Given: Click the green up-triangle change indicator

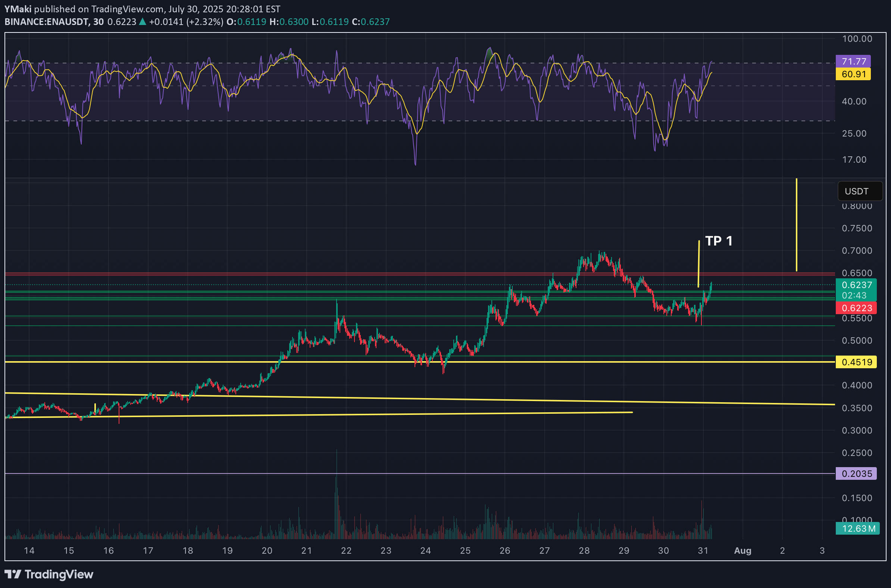Looking at the screenshot, I should click(x=142, y=22).
